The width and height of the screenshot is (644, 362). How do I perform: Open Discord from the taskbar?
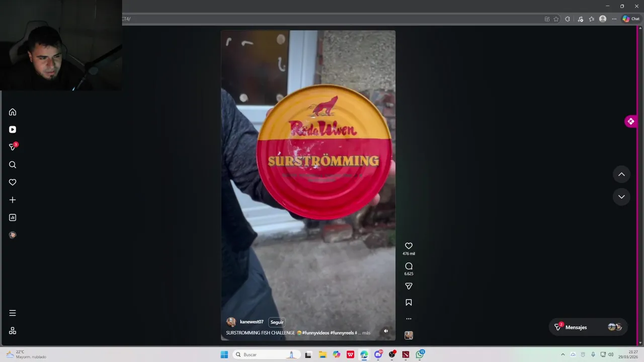[378, 354]
